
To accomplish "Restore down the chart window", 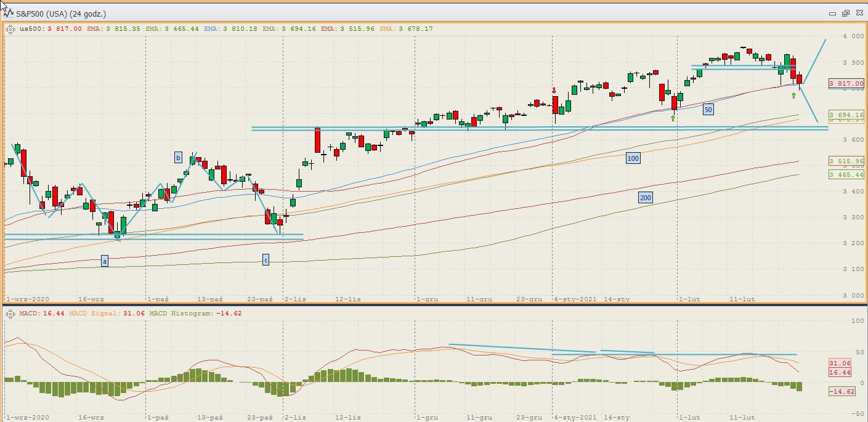I will (845, 13).
